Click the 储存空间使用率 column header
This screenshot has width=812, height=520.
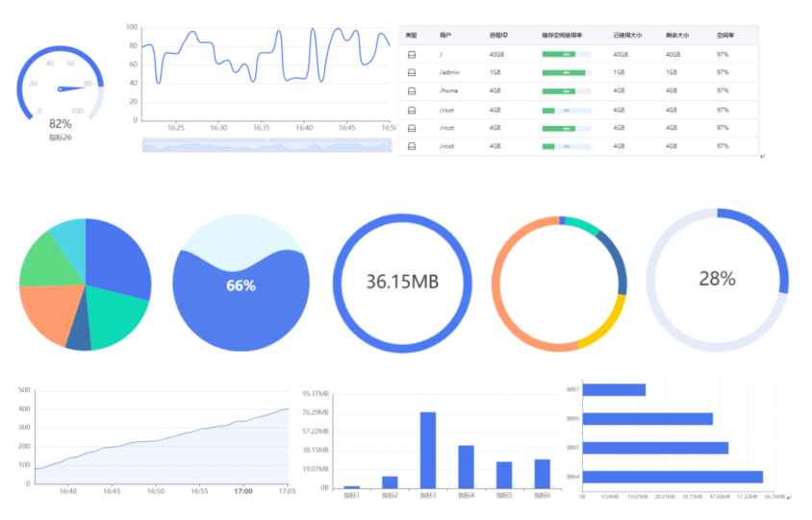(562, 36)
